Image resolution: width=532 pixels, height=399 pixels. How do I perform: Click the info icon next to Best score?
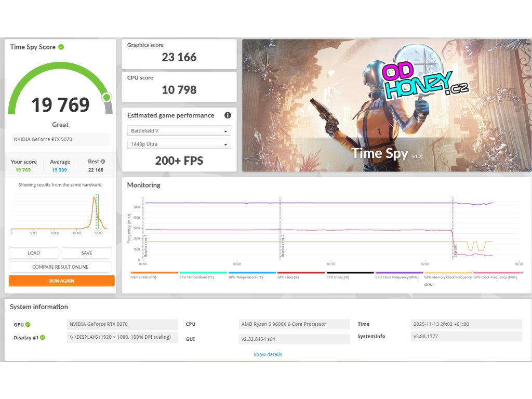(103, 162)
